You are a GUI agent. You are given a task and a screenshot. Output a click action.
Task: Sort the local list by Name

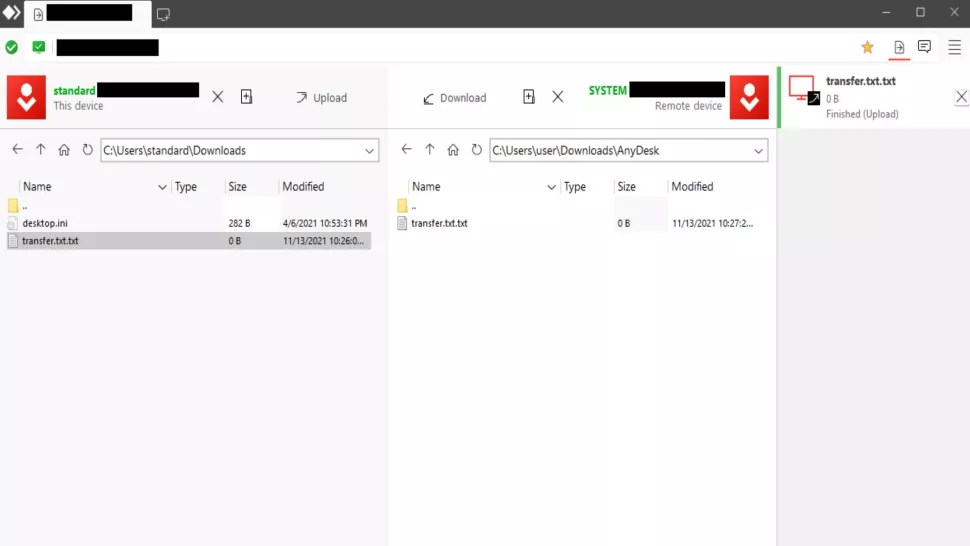click(x=37, y=187)
